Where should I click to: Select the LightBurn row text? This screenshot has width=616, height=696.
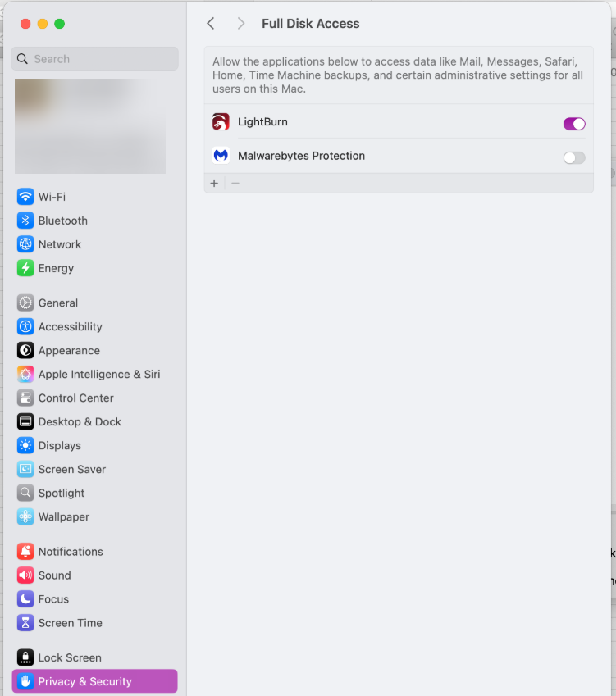(263, 121)
